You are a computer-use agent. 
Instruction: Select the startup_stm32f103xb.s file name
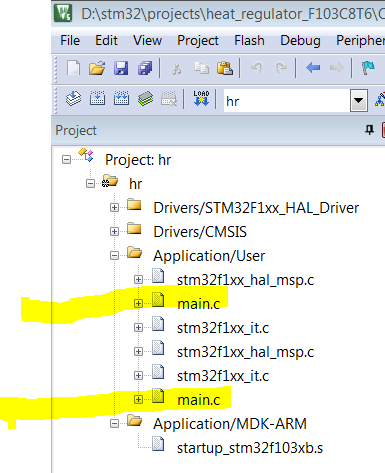coord(250,448)
